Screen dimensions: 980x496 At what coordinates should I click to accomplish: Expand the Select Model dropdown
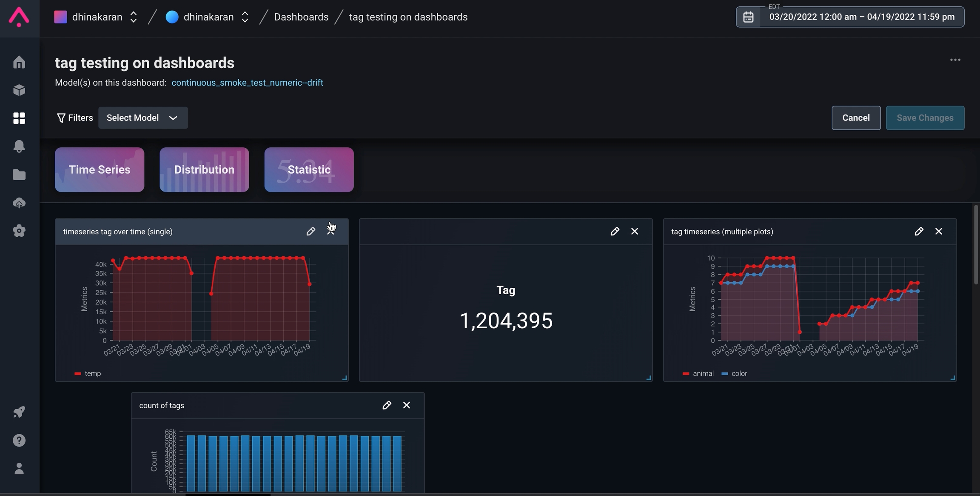coord(143,118)
